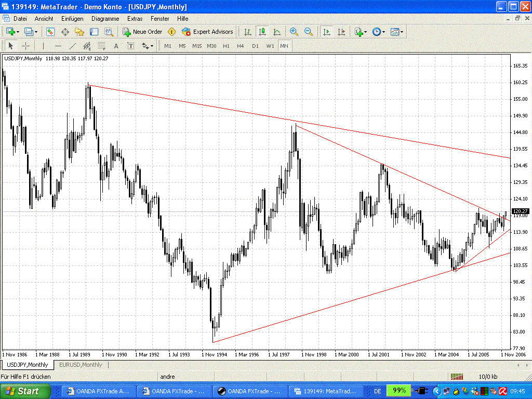Viewport: 532px width, 399px height.
Task: Toggle the chart shift button
Action: 341,32
